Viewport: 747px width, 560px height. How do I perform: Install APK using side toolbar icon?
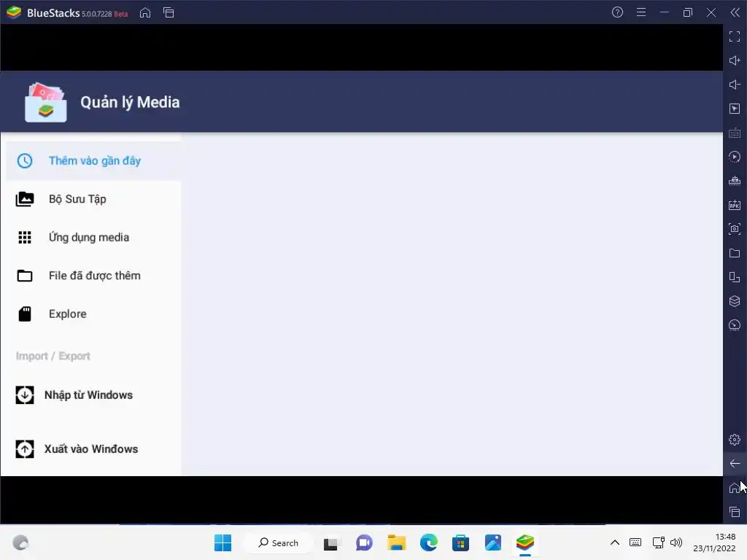click(x=735, y=205)
